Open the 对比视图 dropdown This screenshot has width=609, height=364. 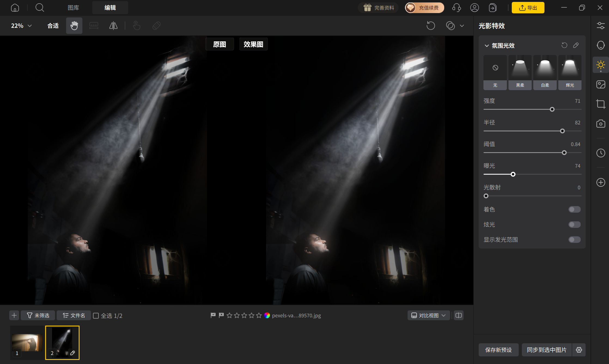tap(429, 315)
